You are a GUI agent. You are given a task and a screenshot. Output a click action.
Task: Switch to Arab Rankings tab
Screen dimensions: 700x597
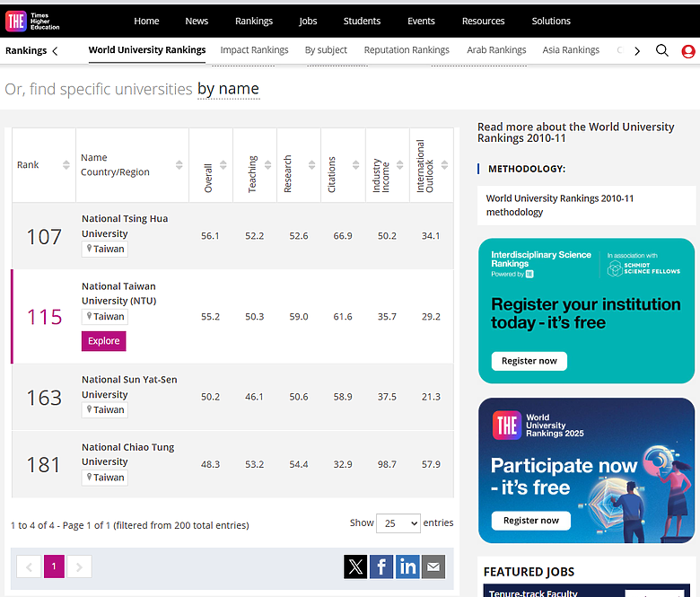coord(496,50)
